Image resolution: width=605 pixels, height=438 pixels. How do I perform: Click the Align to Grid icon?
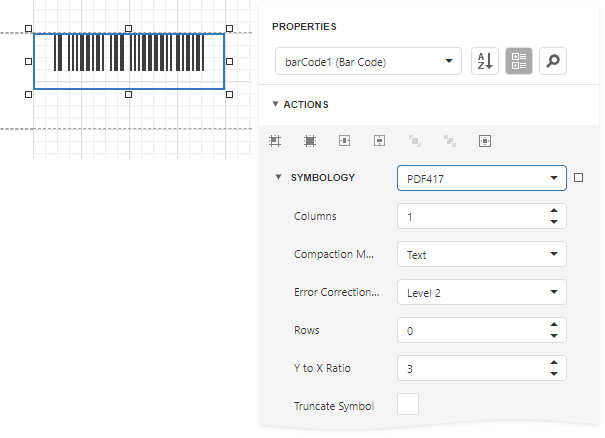click(275, 142)
